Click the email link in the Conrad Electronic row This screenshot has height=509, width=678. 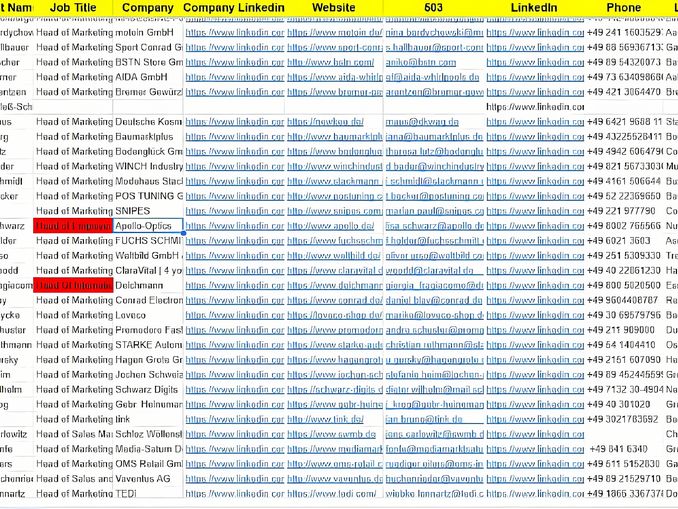(434, 300)
